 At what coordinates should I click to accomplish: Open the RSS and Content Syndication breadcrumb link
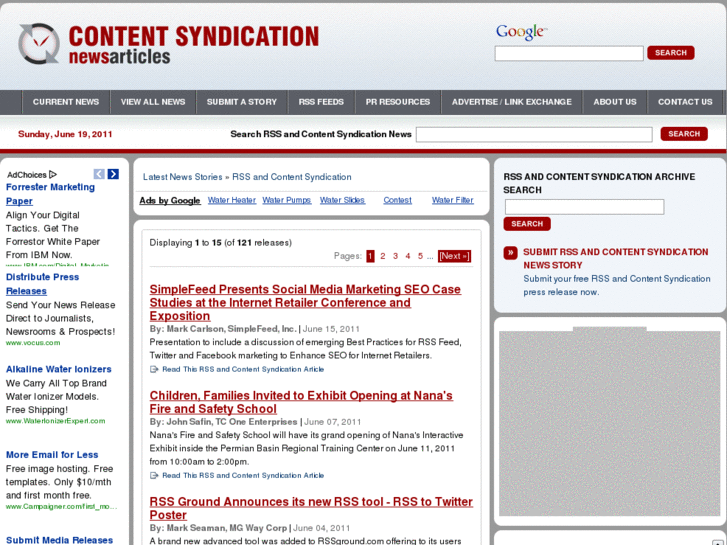[292, 177]
